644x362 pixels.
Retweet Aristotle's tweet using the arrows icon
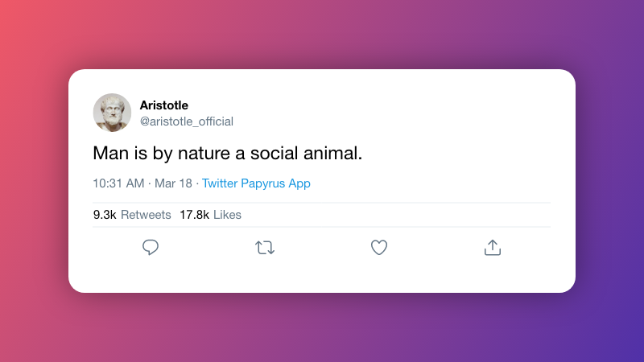tap(265, 248)
